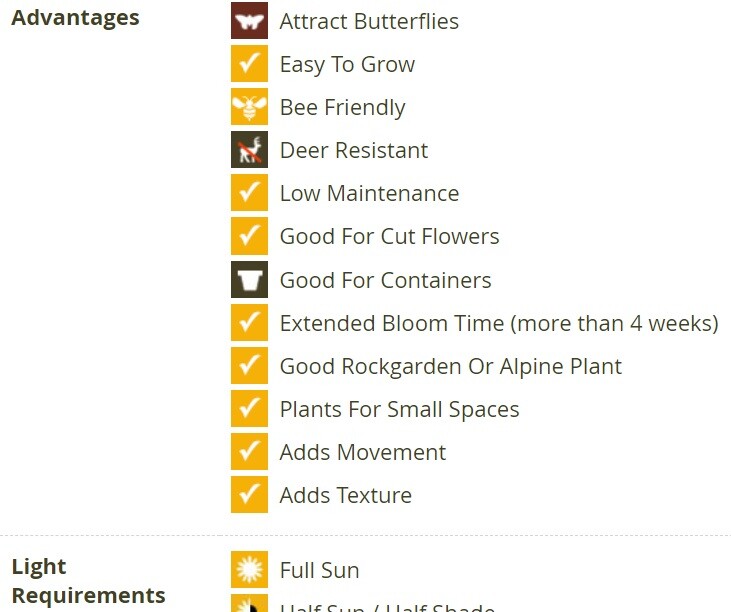Click the Attract Butterflies label
This screenshot has height=612, width=731.
[369, 21]
